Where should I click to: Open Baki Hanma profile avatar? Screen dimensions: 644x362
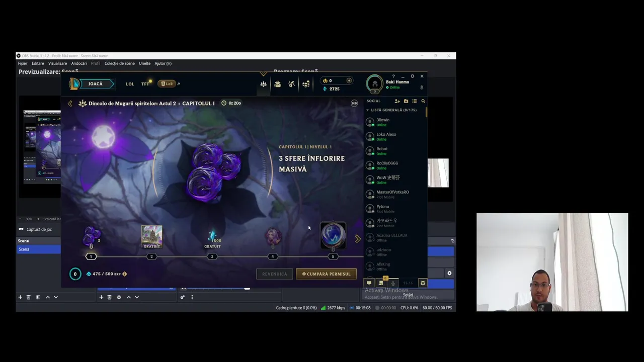click(x=374, y=83)
